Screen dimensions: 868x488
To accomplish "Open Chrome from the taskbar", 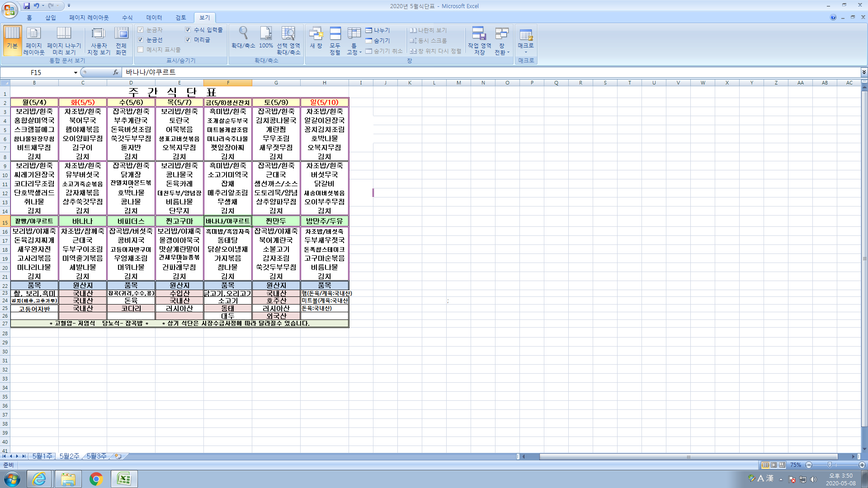I will click(96, 479).
